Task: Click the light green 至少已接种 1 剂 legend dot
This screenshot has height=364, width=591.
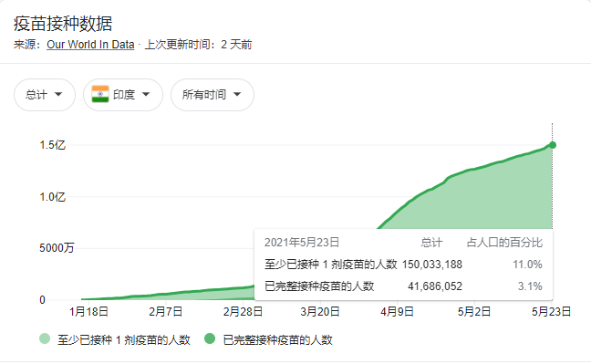Action: 45,338
